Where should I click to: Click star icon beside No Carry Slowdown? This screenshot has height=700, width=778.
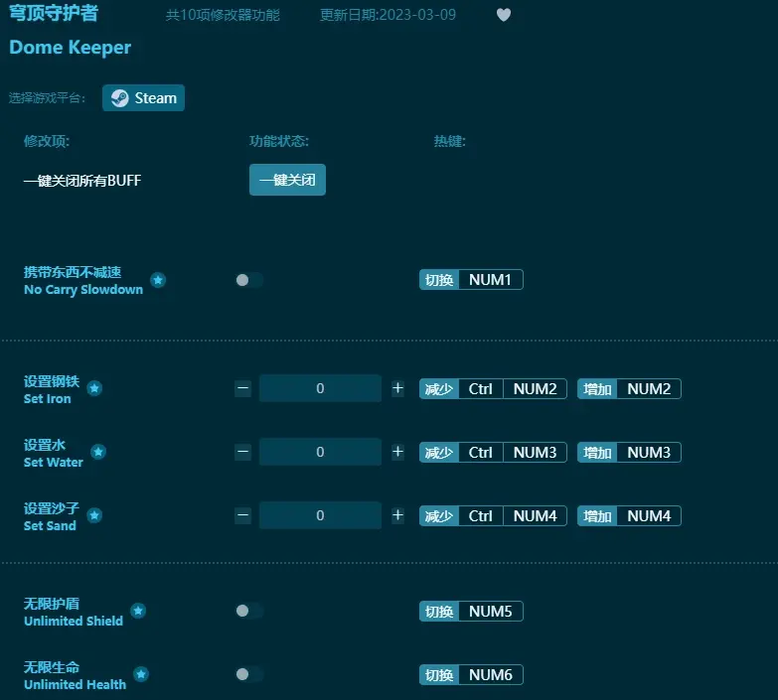[158, 280]
